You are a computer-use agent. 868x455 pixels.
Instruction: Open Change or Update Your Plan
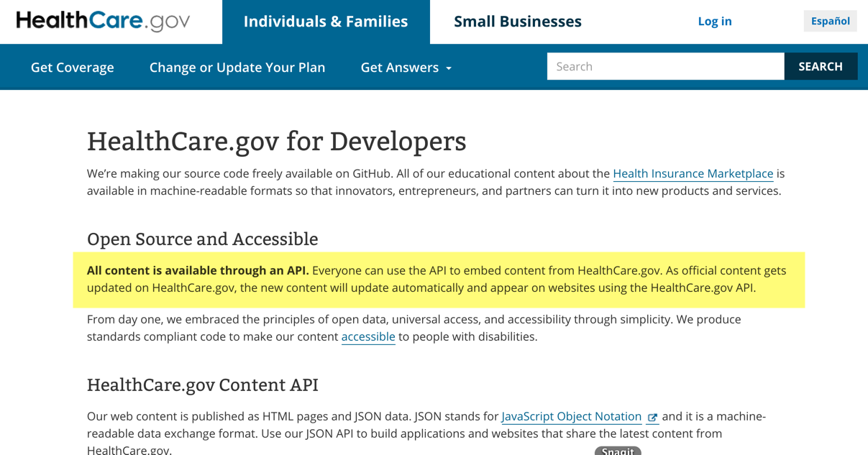click(x=237, y=67)
